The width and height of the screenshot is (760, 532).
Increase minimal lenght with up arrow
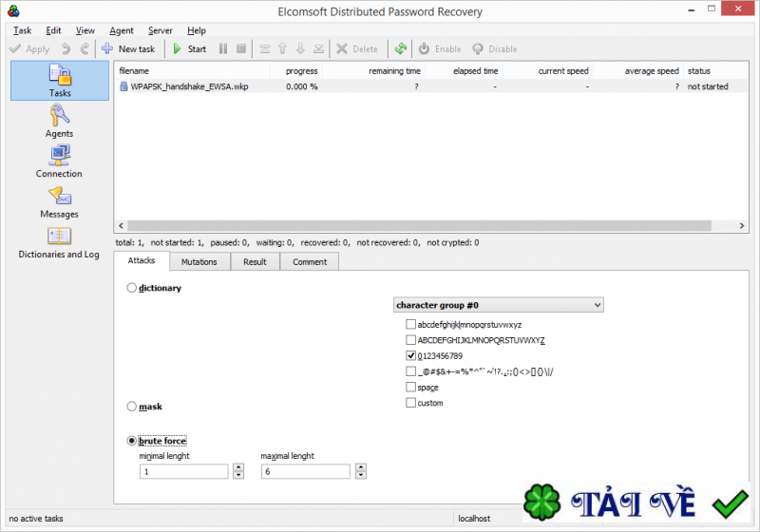click(238, 467)
